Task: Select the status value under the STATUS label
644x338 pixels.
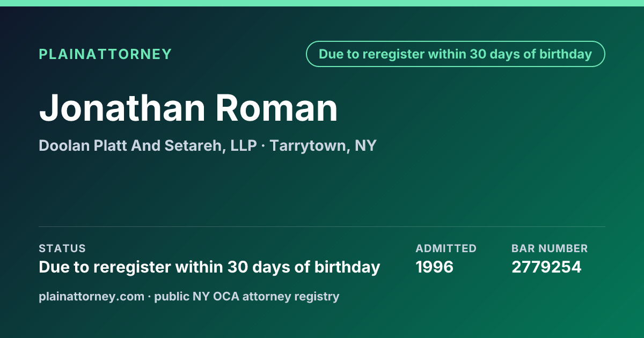Action: pos(209,267)
